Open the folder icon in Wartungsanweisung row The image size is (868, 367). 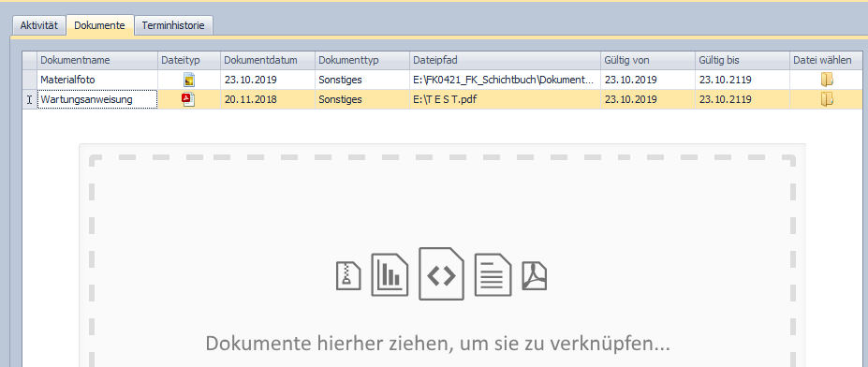[827, 99]
